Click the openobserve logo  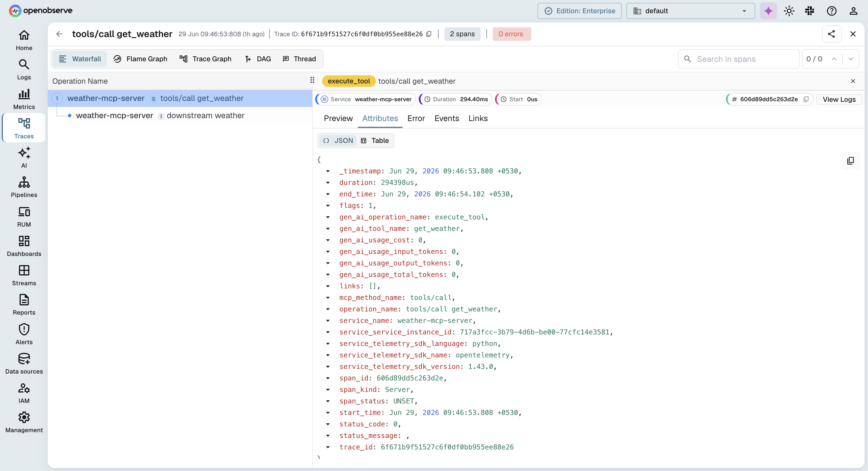[x=41, y=11]
